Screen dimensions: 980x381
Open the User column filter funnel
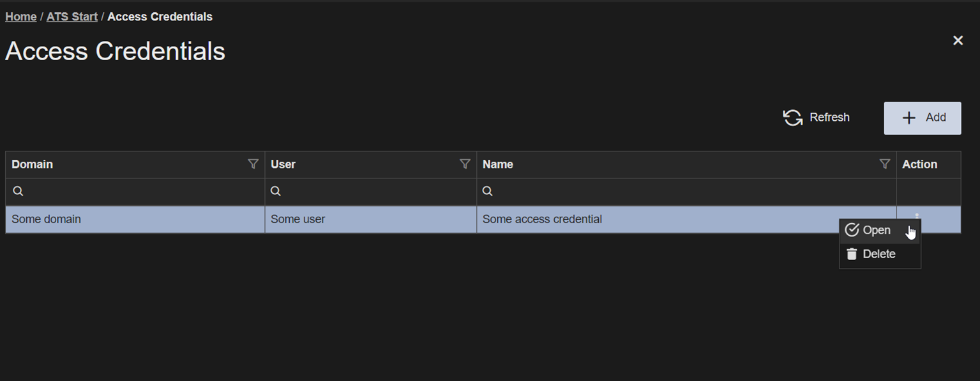click(465, 164)
